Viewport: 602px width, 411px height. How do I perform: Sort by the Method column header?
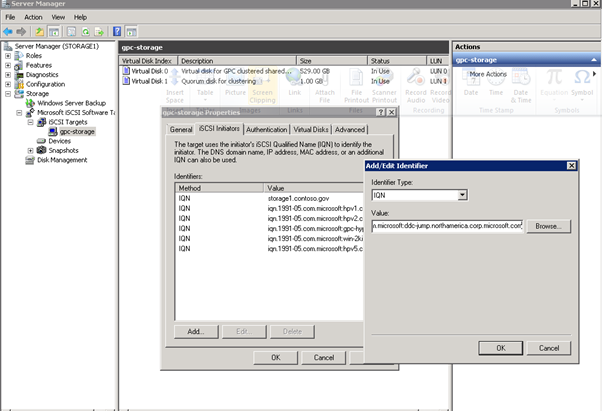pyautogui.click(x=219, y=188)
